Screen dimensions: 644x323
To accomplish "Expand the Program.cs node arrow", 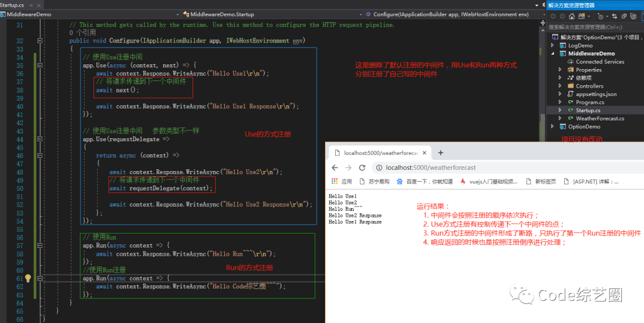I will 560,102.
